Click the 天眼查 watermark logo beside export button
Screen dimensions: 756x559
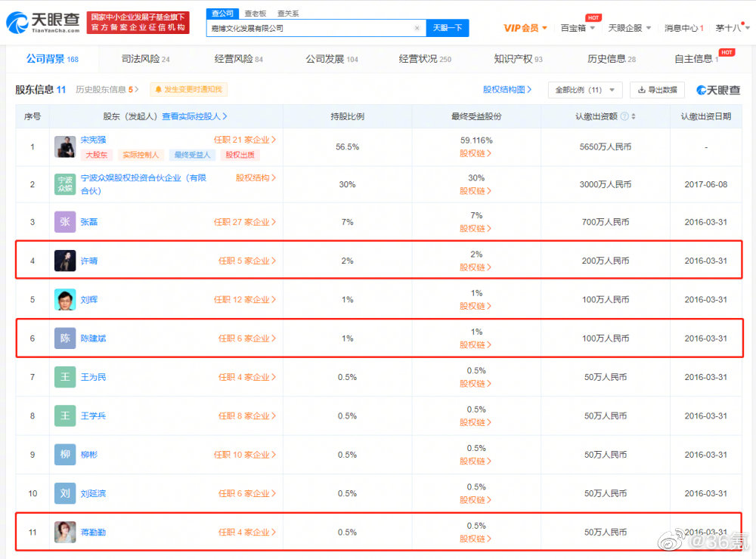(716, 89)
